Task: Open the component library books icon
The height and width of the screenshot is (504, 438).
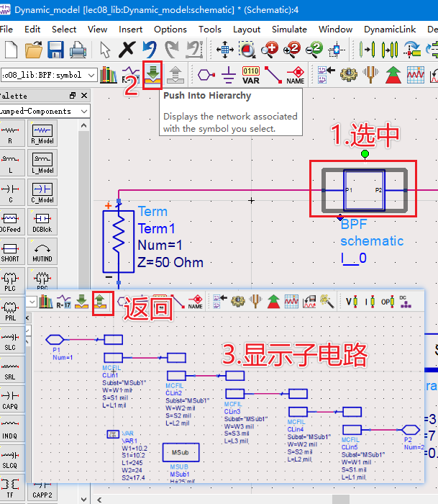Action: 108,75
